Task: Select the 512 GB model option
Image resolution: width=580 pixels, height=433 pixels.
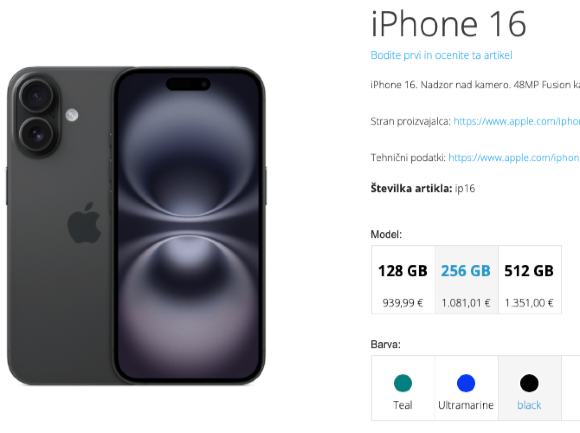Action: pyautogui.click(x=530, y=280)
